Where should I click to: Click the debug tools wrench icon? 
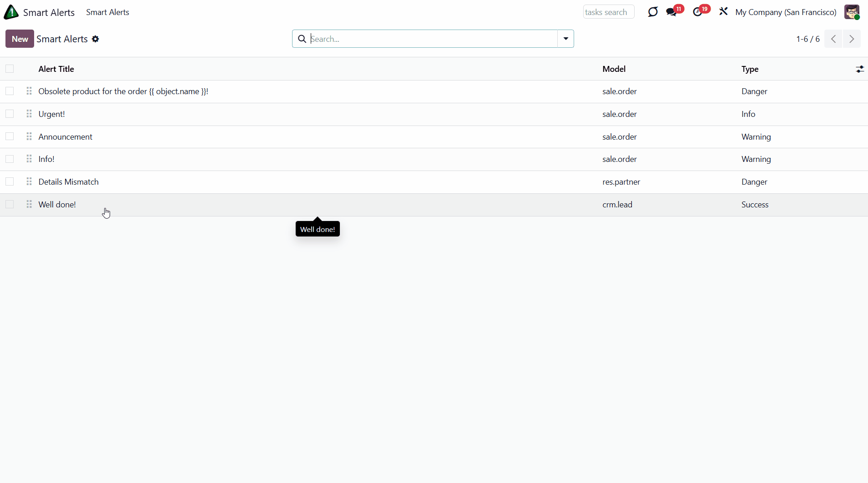pyautogui.click(x=723, y=12)
